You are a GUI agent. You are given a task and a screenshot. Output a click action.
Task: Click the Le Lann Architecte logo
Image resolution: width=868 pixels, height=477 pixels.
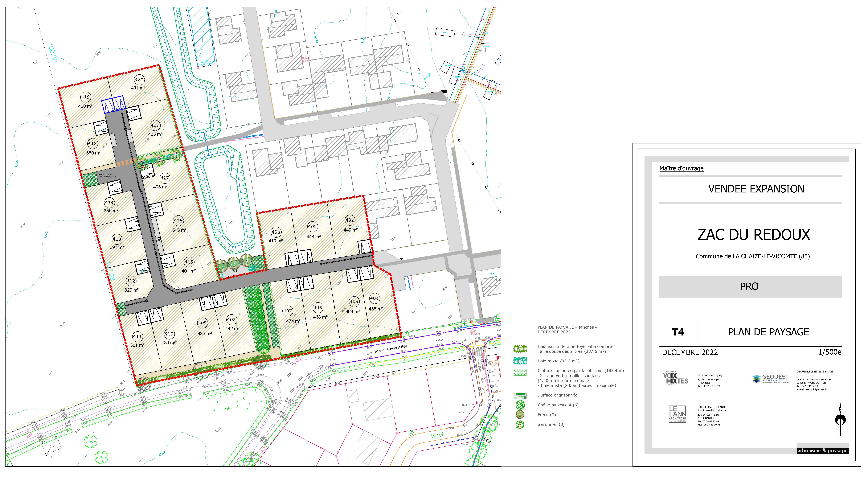tap(677, 414)
